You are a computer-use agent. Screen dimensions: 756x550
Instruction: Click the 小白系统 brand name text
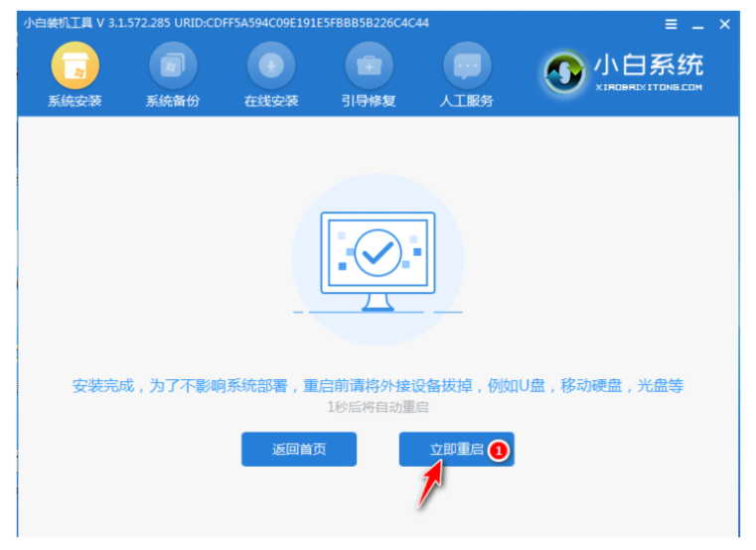[649, 65]
